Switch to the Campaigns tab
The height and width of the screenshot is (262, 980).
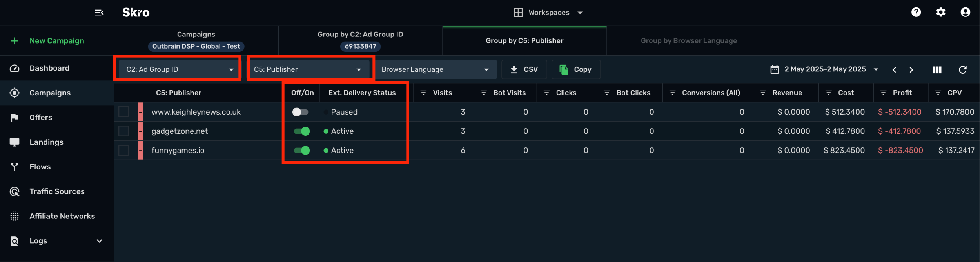pos(196,41)
